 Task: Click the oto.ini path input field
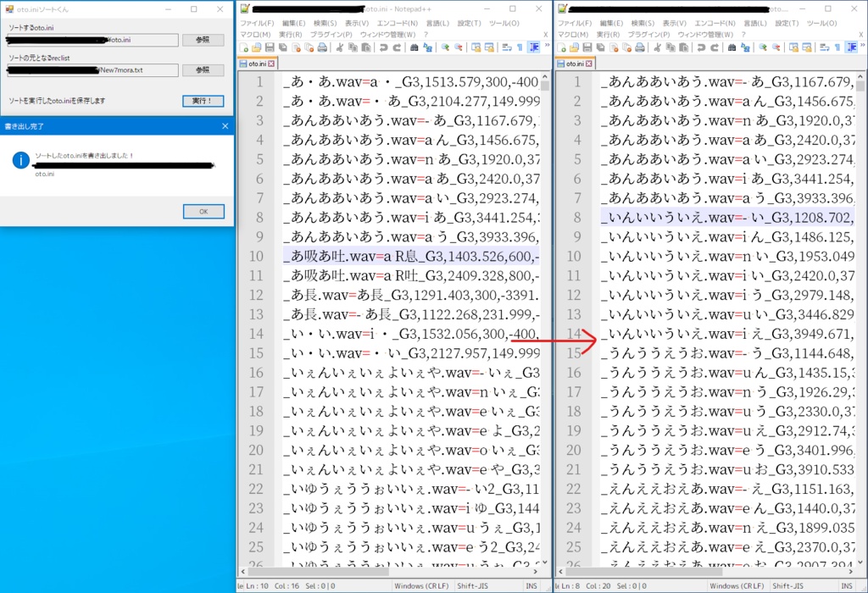pyautogui.click(x=92, y=40)
